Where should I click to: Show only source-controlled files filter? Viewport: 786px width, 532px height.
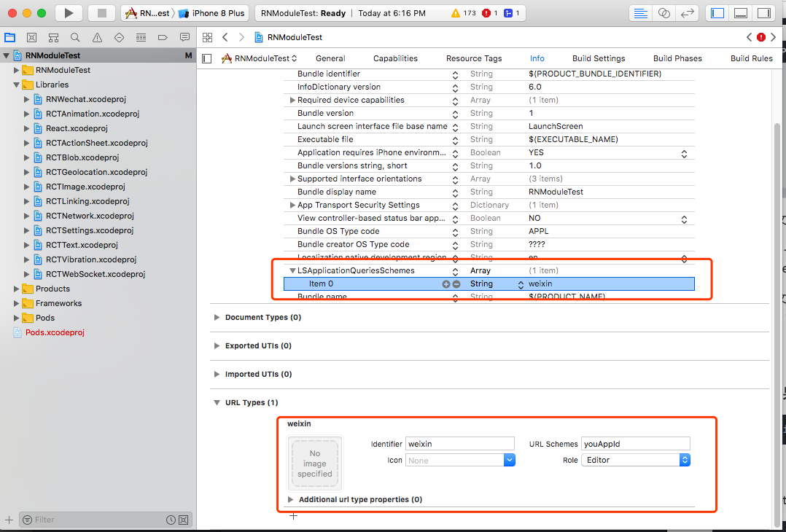point(184,520)
